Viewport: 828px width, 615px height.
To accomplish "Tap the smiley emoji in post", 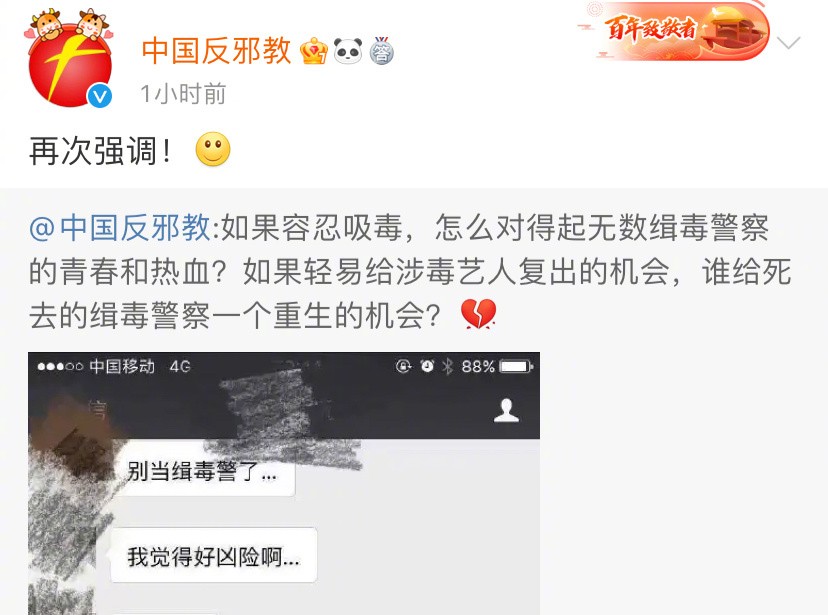I will 213,149.
